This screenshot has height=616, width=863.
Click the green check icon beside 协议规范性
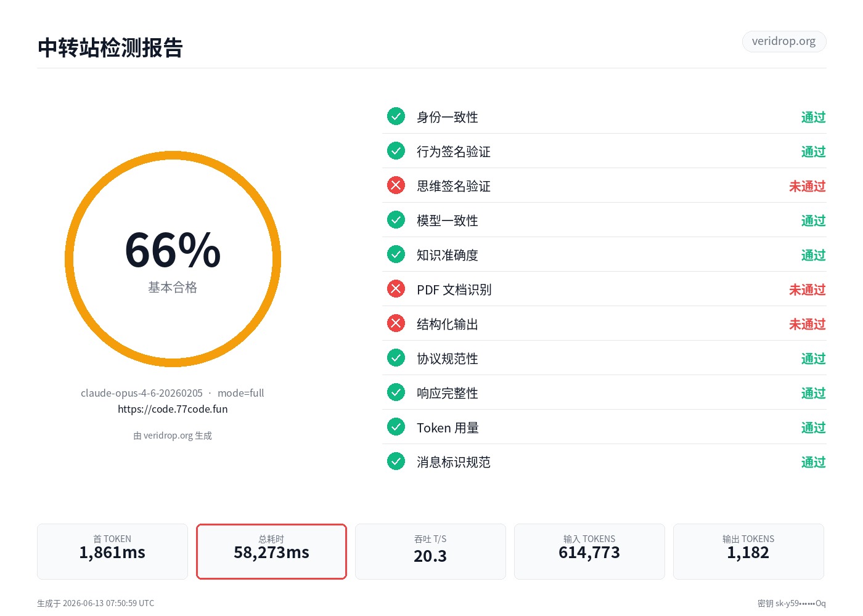pos(396,357)
